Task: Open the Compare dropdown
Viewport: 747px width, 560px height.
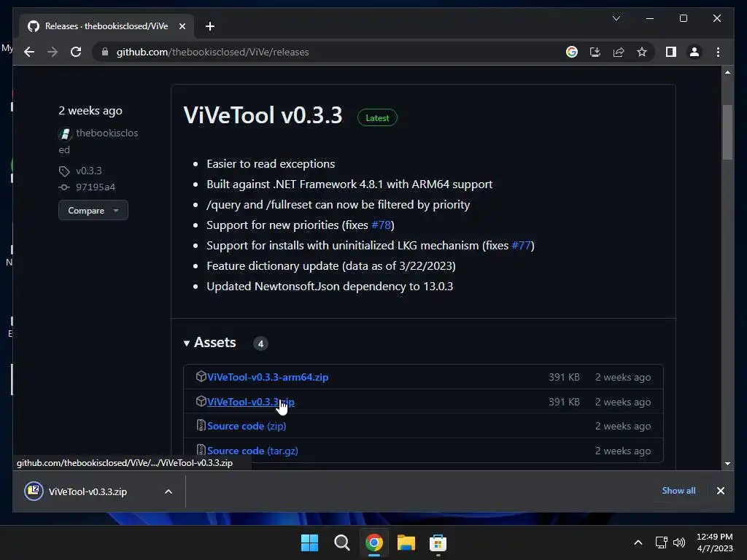Action: pos(93,210)
